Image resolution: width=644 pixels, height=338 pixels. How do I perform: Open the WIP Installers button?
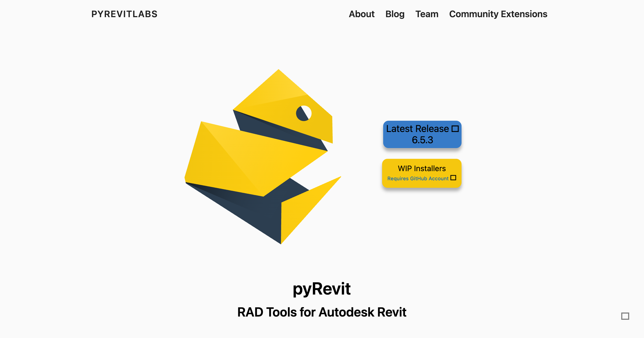pos(422,173)
